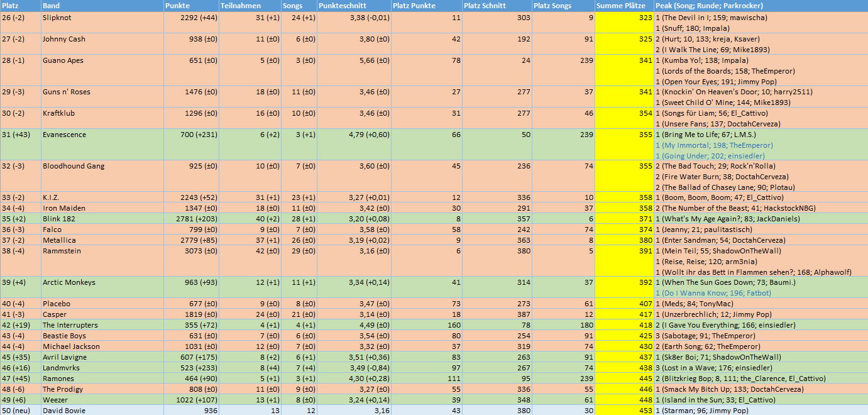Click the band cell 'Metallica'
This screenshot has height=415, width=868.
[x=102, y=240]
